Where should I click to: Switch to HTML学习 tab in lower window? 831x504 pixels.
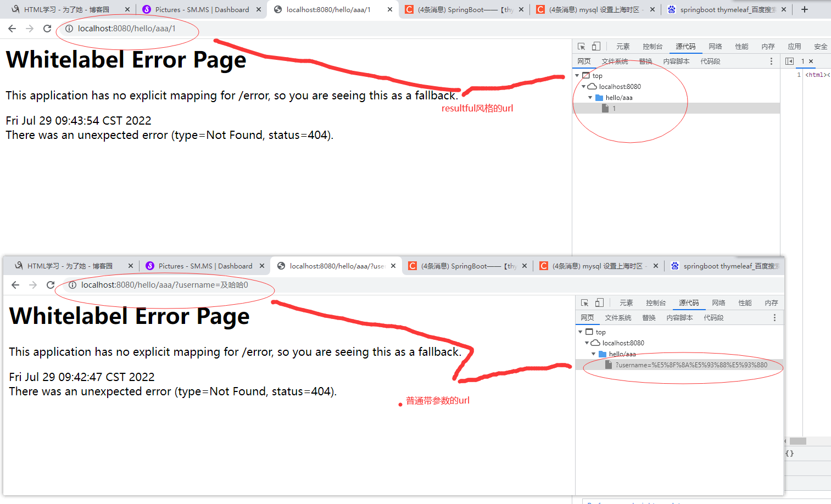coord(70,266)
